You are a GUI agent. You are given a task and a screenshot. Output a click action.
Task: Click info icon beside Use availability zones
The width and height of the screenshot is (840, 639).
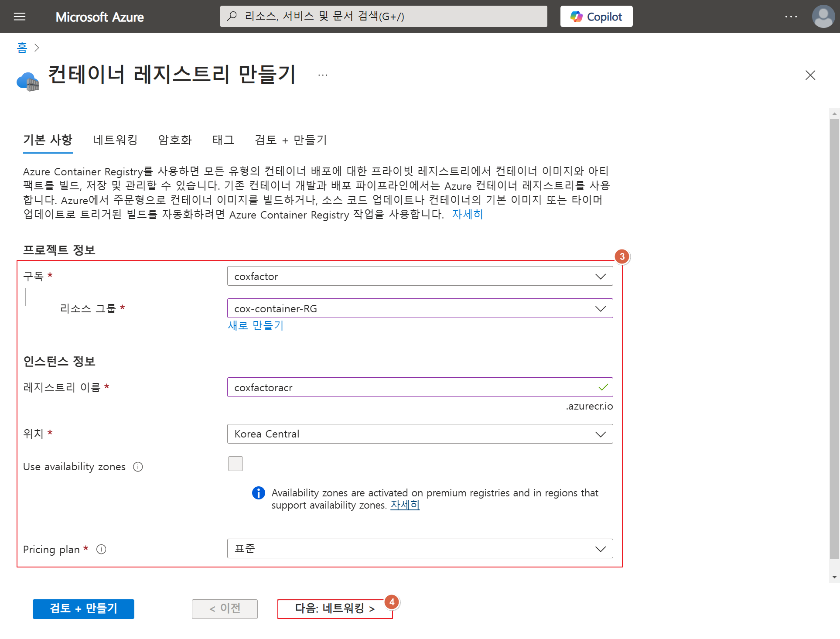pos(138,467)
